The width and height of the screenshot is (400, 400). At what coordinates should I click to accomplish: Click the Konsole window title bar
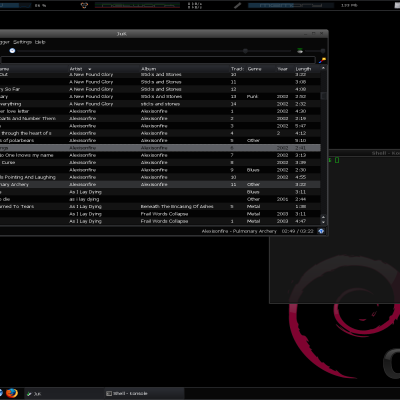364,153
